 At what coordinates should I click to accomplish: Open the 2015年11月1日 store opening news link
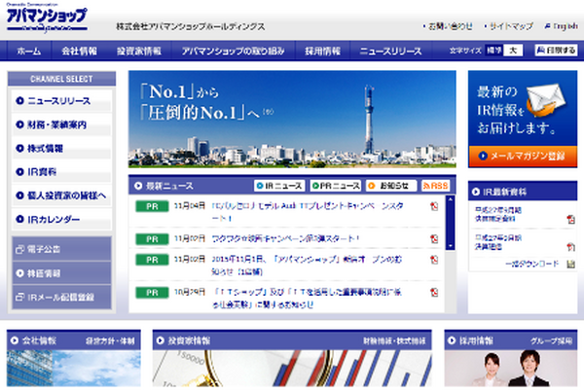pyautogui.click(x=307, y=266)
